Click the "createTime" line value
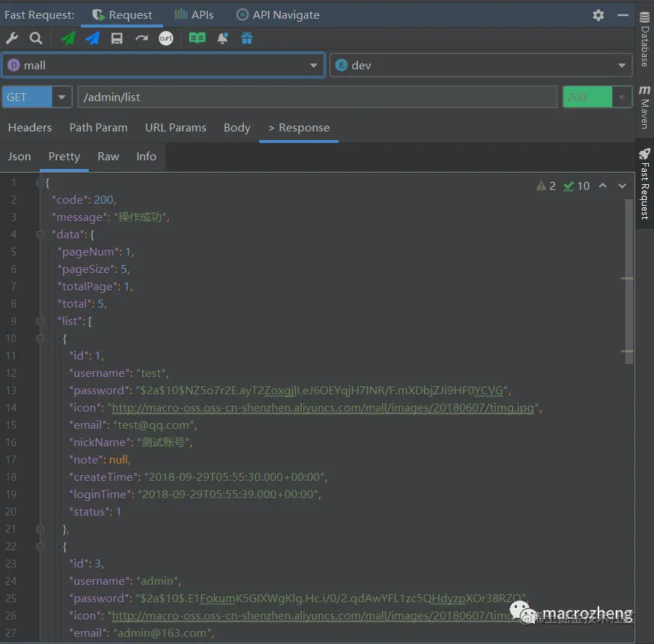This screenshot has width=654, height=644. pos(235,477)
